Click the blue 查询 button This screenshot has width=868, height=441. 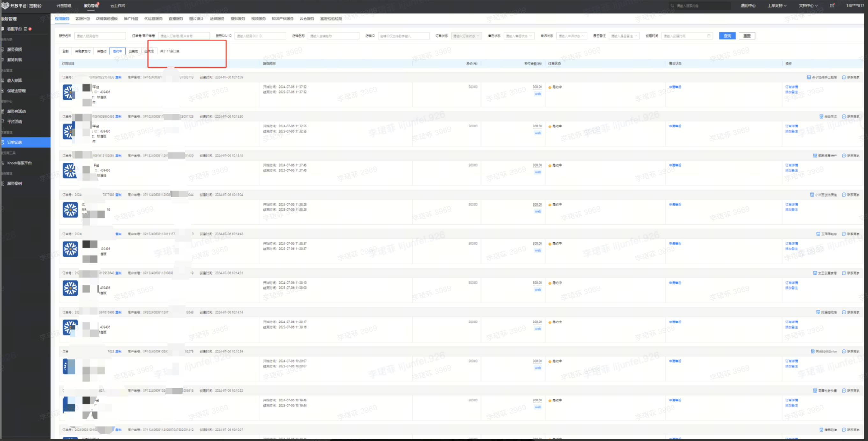click(727, 36)
